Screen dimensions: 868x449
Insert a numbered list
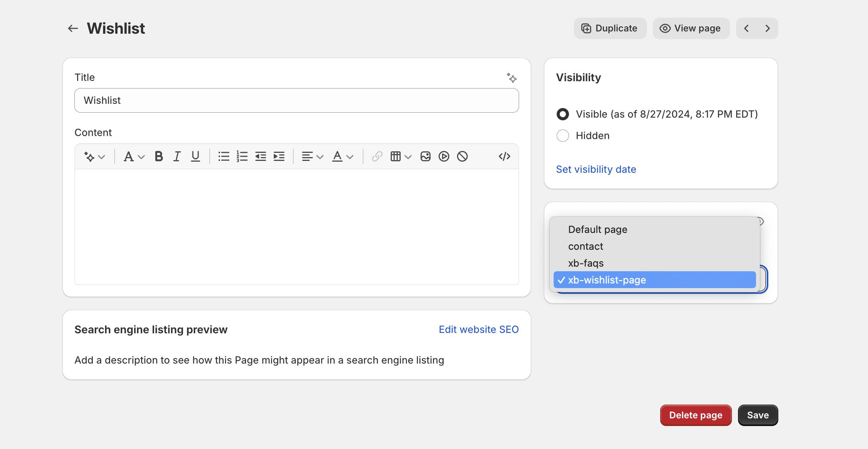point(242,156)
